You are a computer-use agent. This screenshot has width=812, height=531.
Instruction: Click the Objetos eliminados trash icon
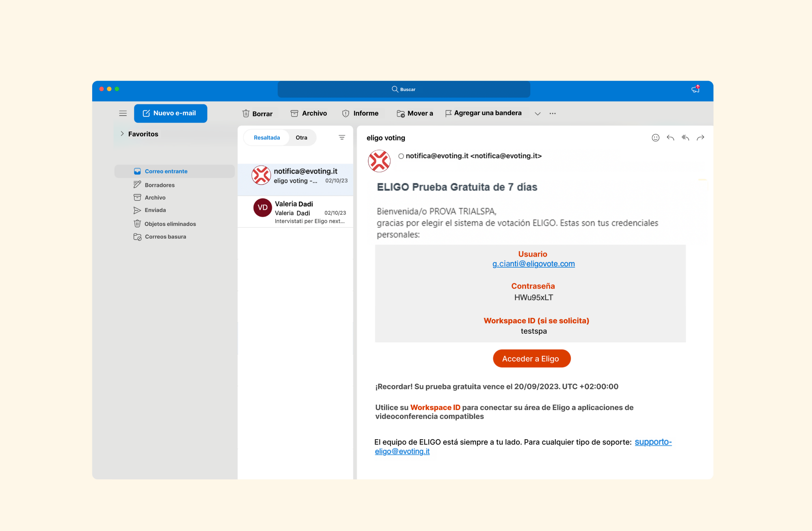[137, 224]
